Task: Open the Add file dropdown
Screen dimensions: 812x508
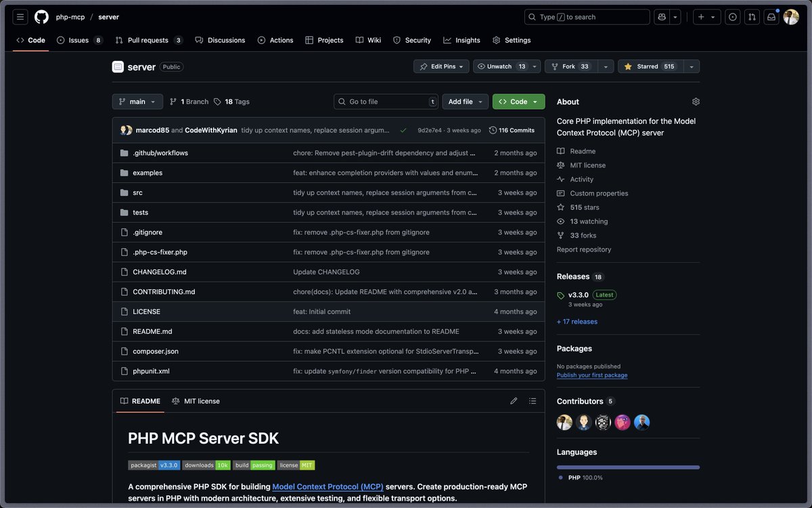Action: point(466,102)
